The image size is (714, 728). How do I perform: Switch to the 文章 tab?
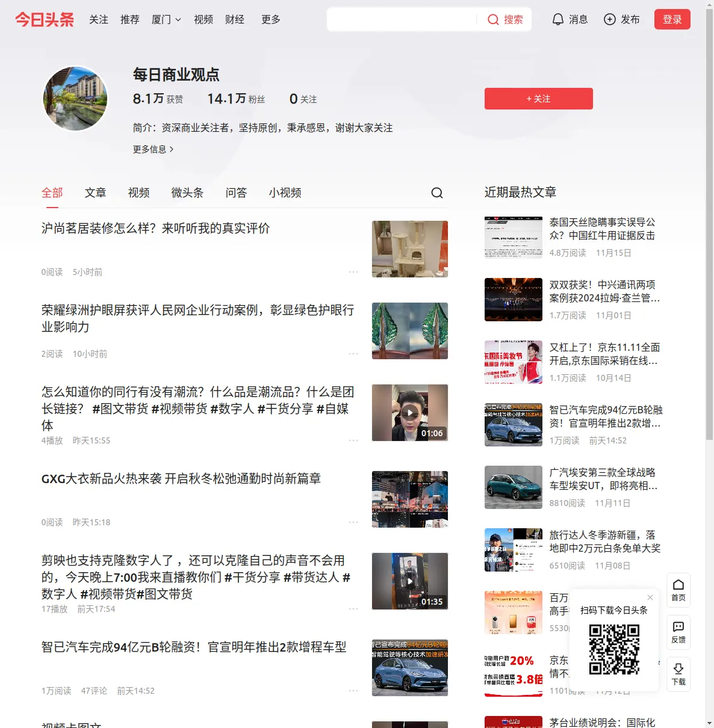pos(96,193)
